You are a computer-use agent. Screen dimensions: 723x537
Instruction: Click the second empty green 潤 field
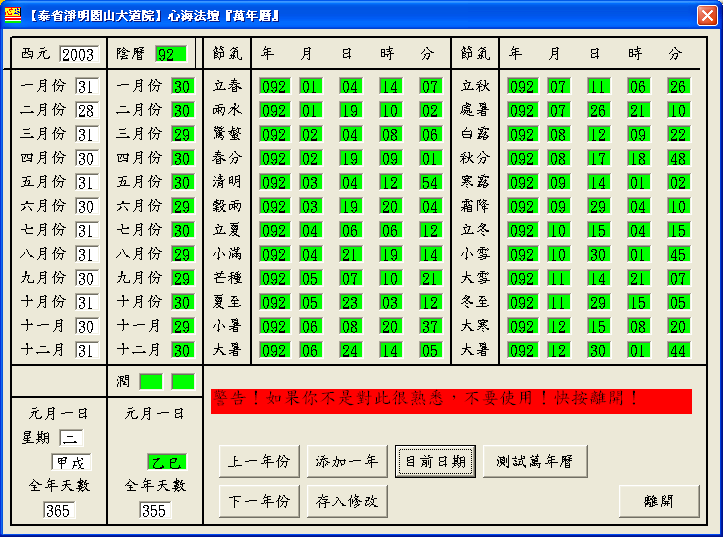[183, 382]
